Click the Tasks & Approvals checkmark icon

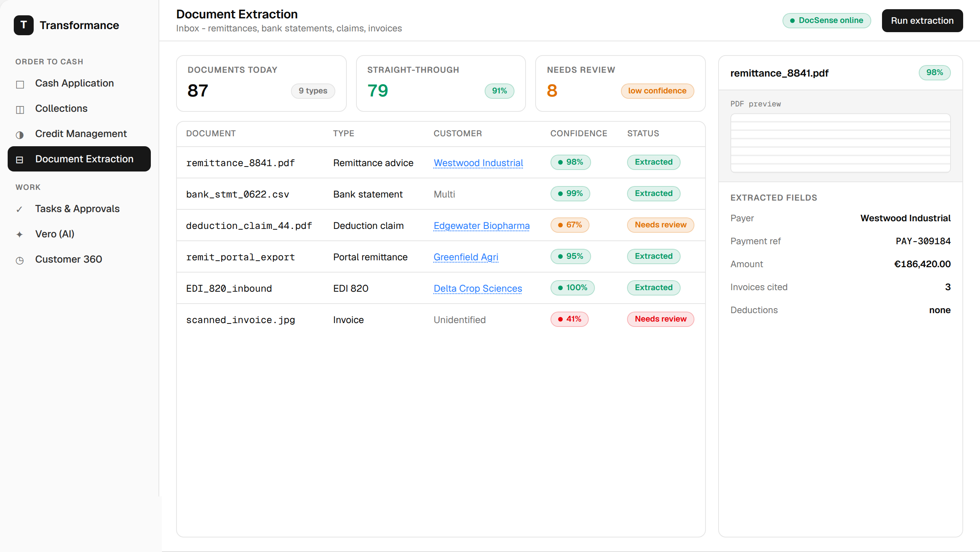[x=20, y=209]
